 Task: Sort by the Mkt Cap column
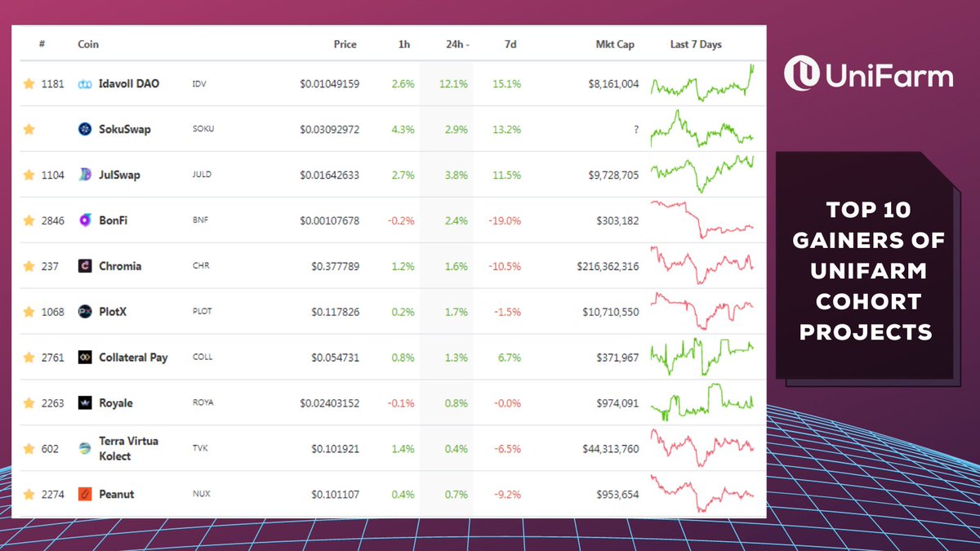[x=615, y=45]
